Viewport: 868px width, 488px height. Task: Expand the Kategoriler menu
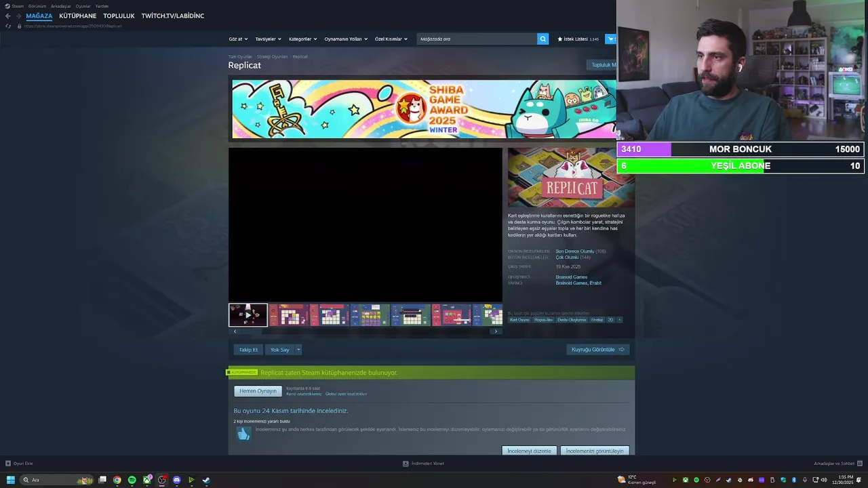[x=302, y=39]
